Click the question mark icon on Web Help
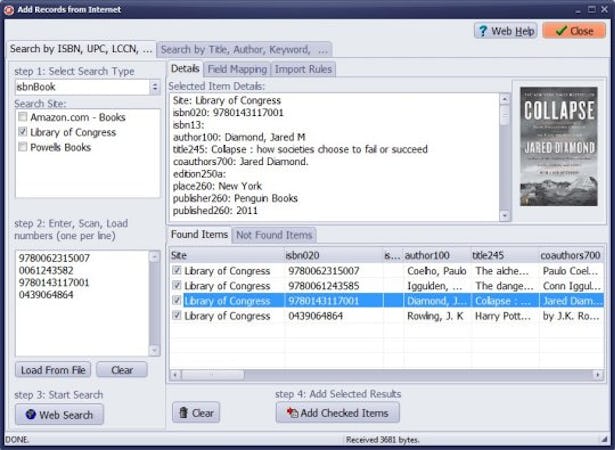 (x=483, y=31)
